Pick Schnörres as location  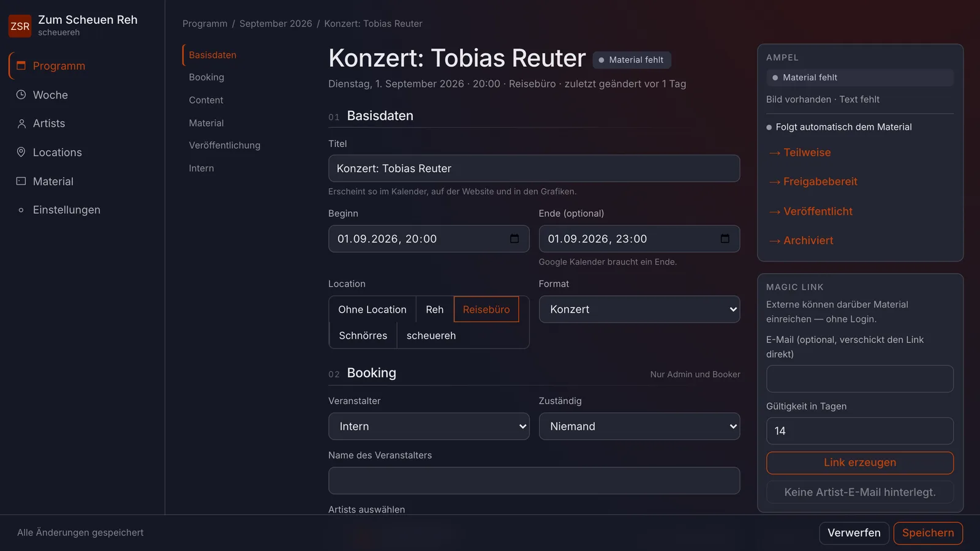click(363, 335)
